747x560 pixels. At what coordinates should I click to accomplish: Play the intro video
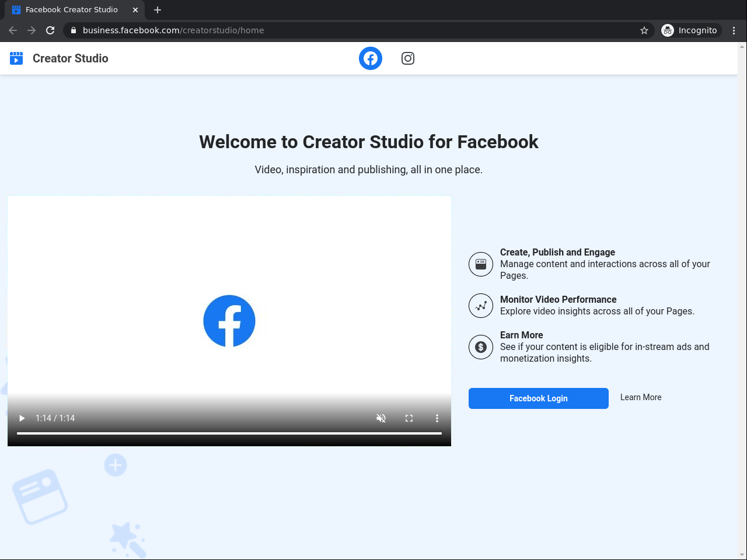point(22,418)
